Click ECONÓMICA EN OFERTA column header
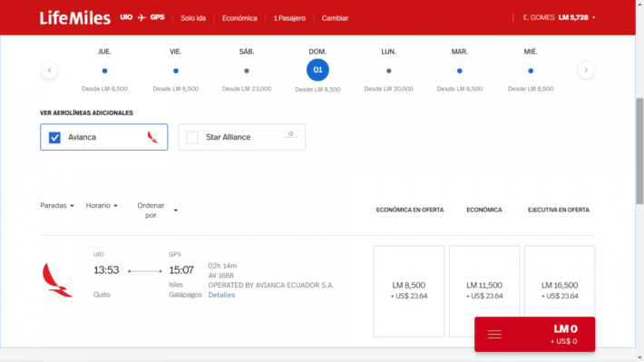Image resolution: width=644 pixels, height=362 pixels. click(x=410, y=210)
